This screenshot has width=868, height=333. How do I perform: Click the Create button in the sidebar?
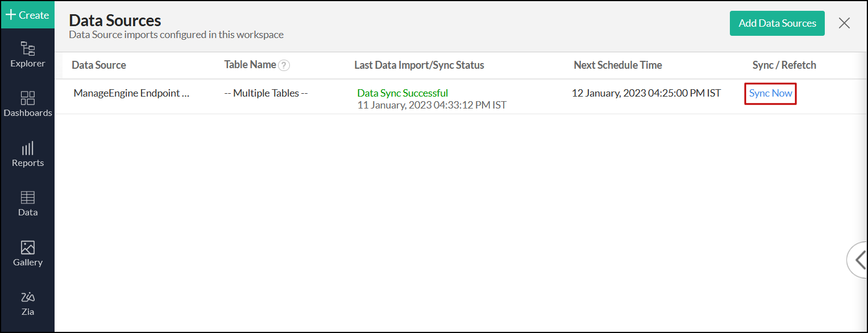click(x=27, y=15)
